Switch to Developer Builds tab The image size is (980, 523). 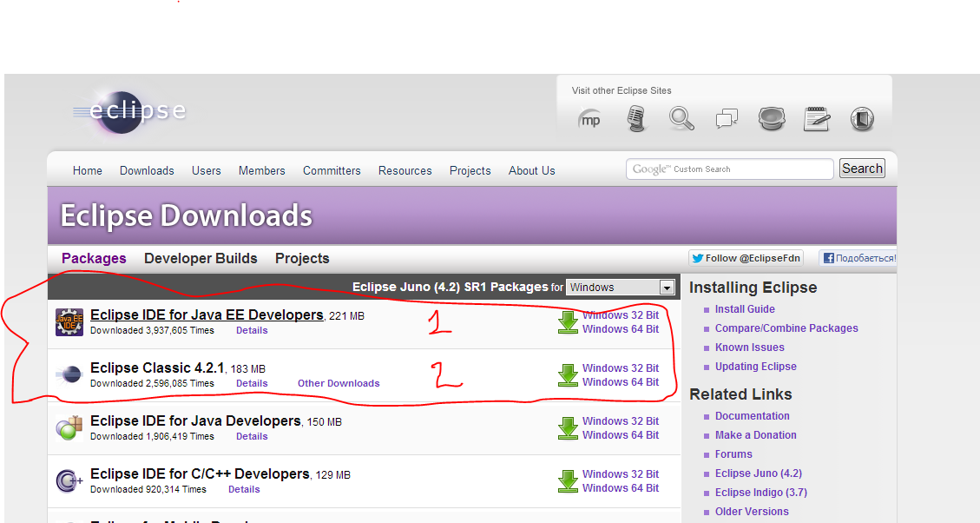[201, 258]
